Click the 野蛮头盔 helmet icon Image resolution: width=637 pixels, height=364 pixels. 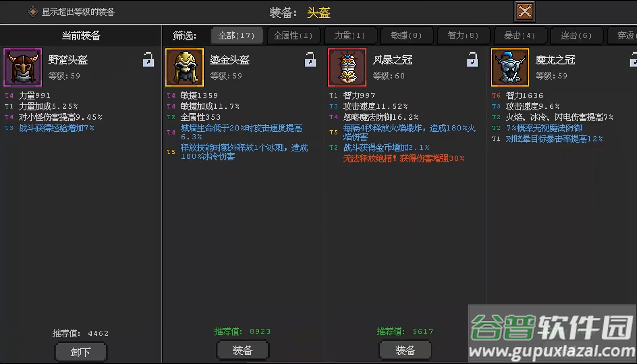(23, 67)
